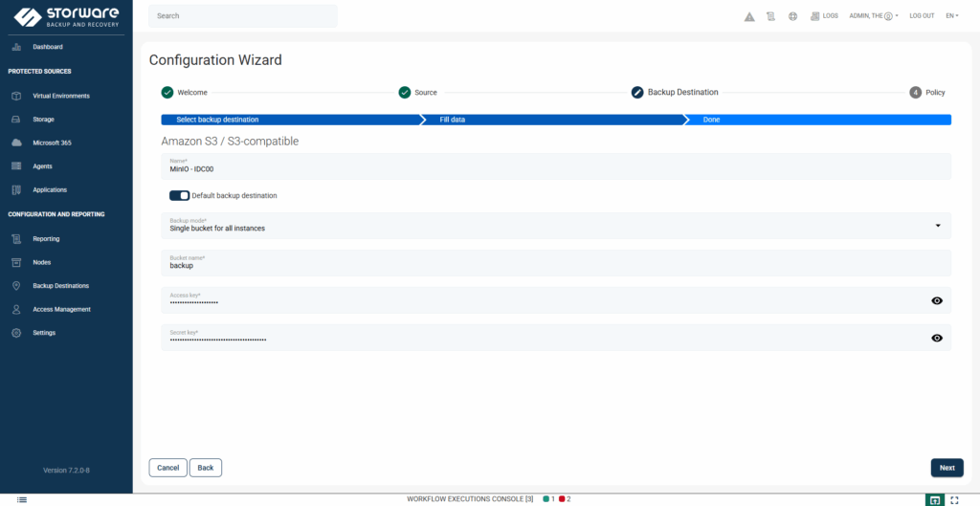
Task: Go to the Source wizard step
Action: (x=418, y=93)
